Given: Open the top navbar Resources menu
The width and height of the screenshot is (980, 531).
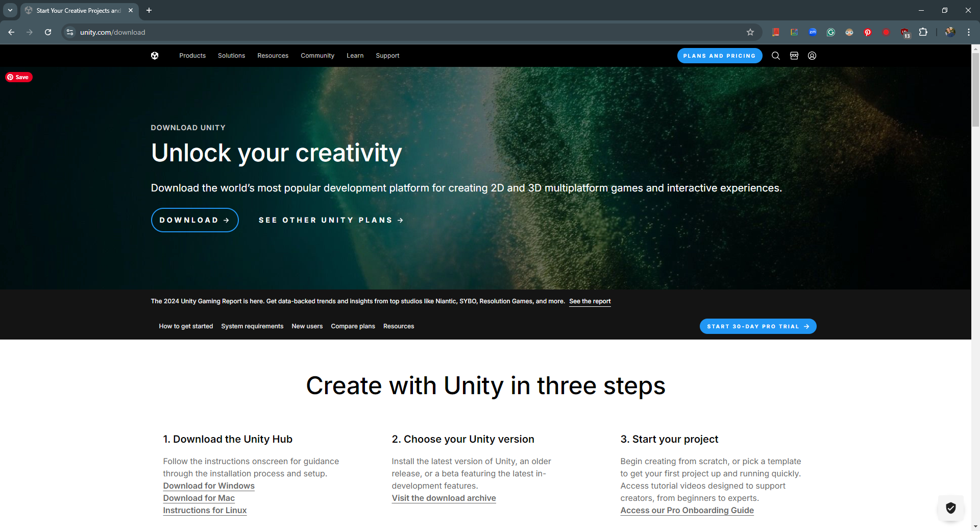Looking at the screenshot, I should (x=273, y=56).
